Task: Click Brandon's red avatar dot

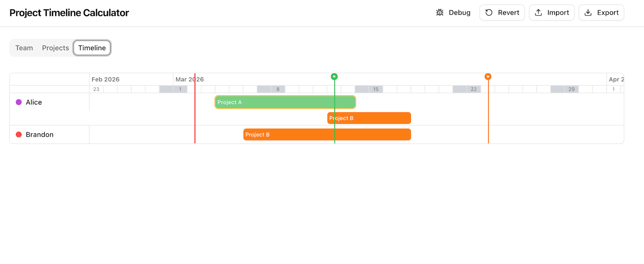Action: [18, 134]
